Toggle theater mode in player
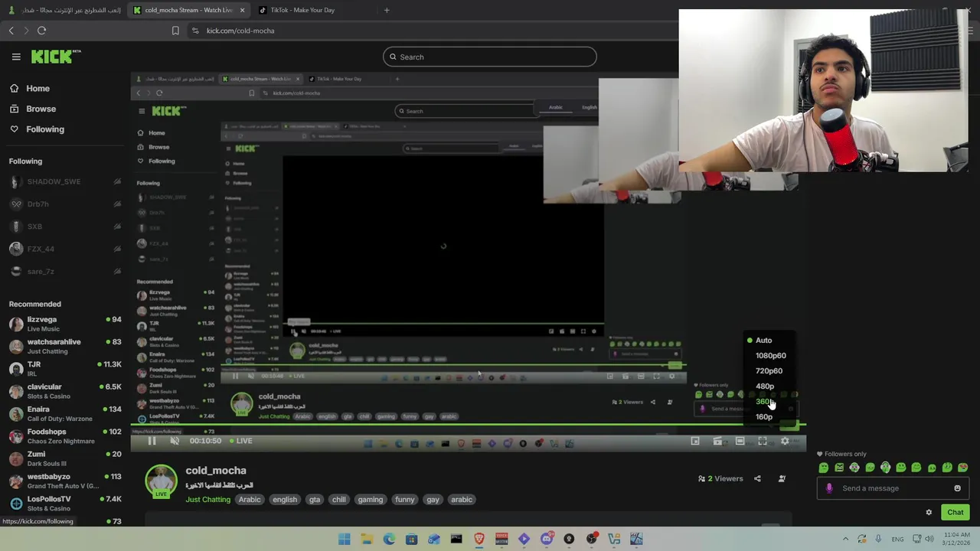This screenshot has width=980, height=551. [740, 442]
